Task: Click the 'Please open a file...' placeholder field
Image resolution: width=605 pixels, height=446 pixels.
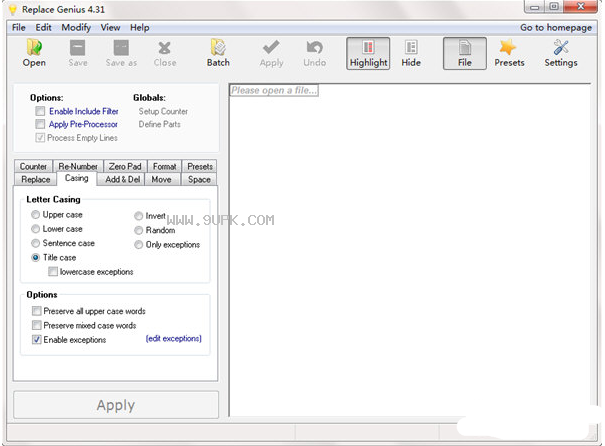Action: [x=274, y=90]
